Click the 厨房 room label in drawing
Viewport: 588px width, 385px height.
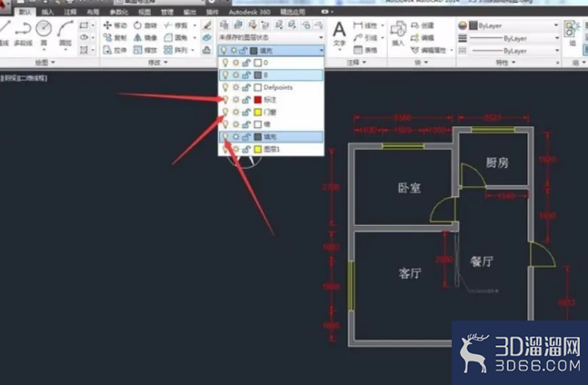[x=497, y=163]
